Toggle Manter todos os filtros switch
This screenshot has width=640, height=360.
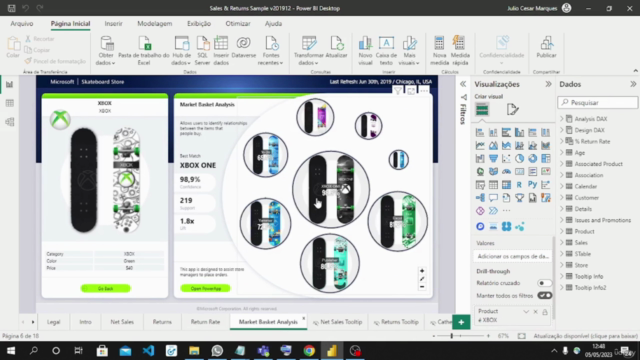(x=544, y=296)
